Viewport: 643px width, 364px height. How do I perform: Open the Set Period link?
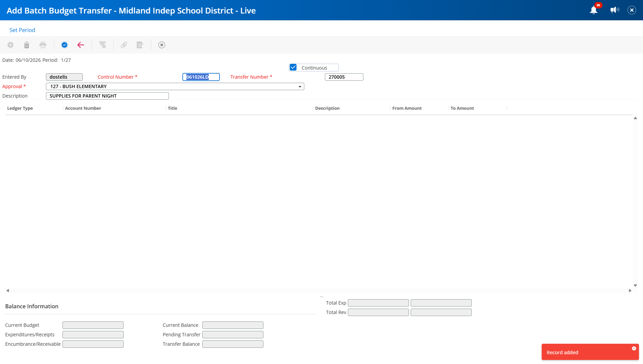click(x=22, y=30)
